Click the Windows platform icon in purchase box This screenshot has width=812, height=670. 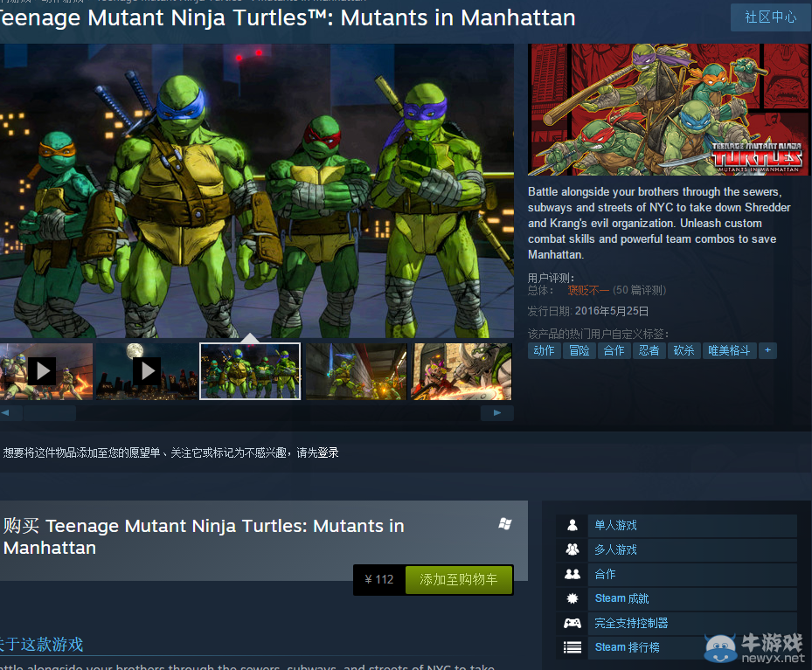point(505,523)
